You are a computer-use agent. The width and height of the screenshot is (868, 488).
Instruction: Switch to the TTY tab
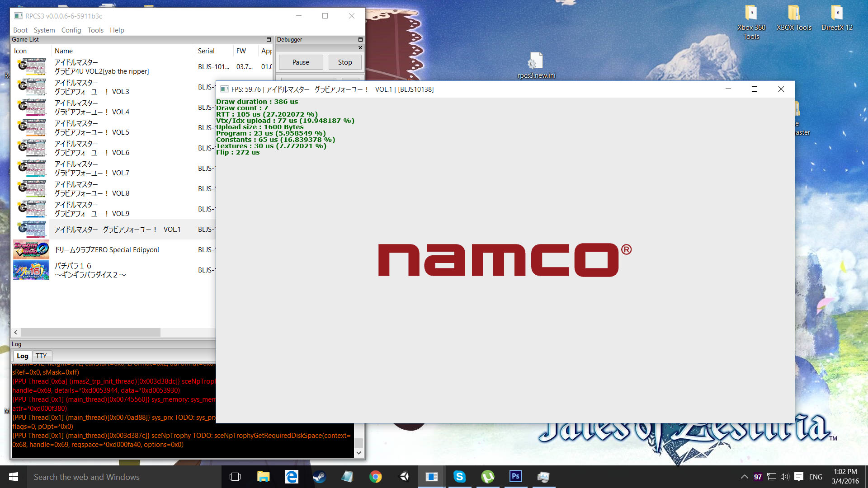[41, 356]
